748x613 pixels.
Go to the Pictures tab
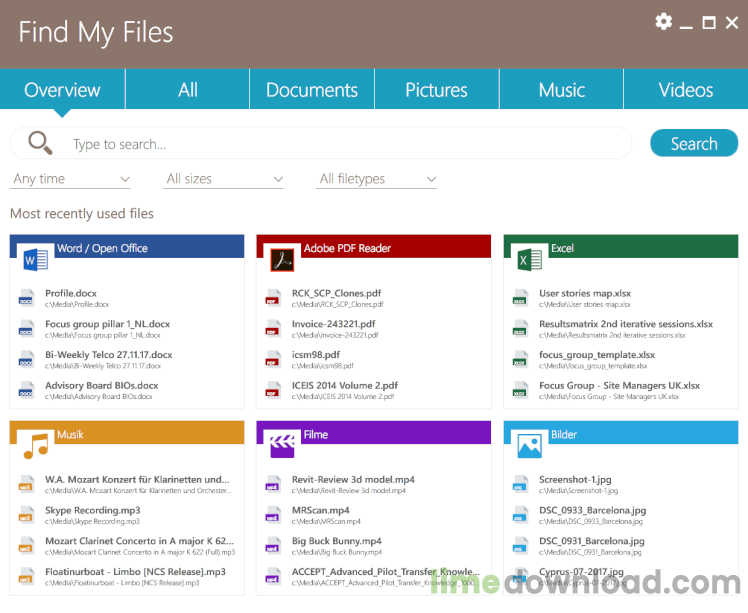(x=436, y=90)
